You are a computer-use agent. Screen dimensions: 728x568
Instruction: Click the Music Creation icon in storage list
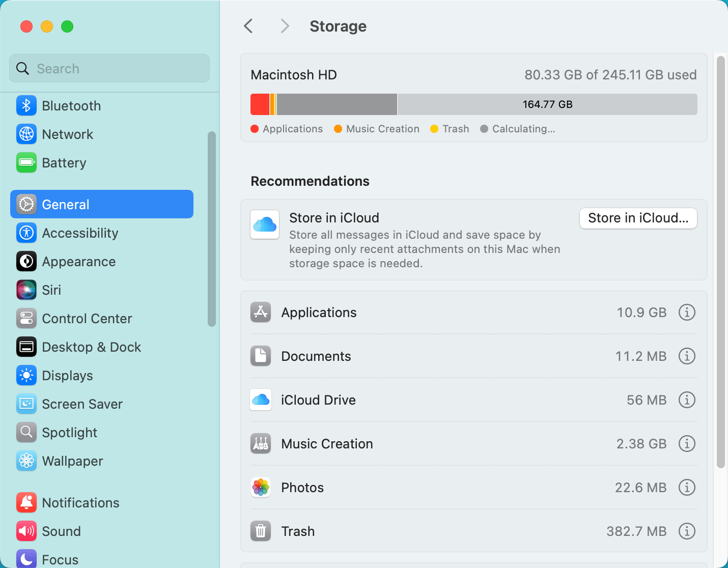pyautogui.click(x=260, y=443)
